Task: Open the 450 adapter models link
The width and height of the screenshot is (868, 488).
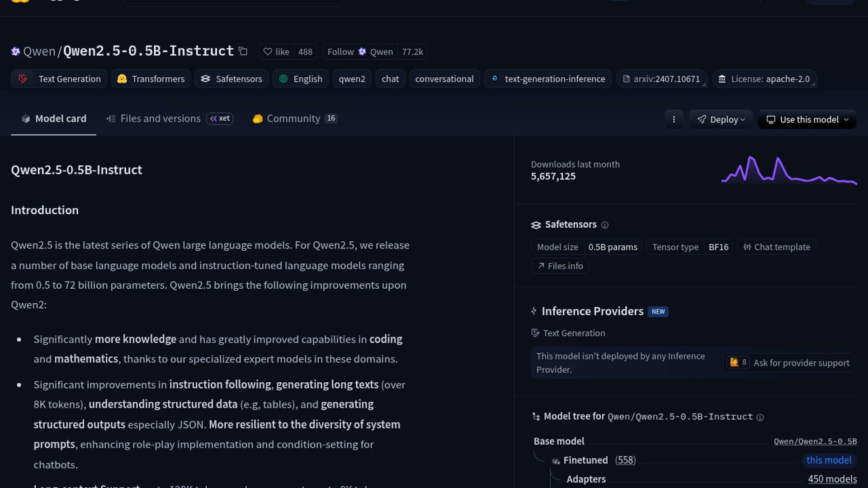Action: pyautogui.click(x=832, y=479)
